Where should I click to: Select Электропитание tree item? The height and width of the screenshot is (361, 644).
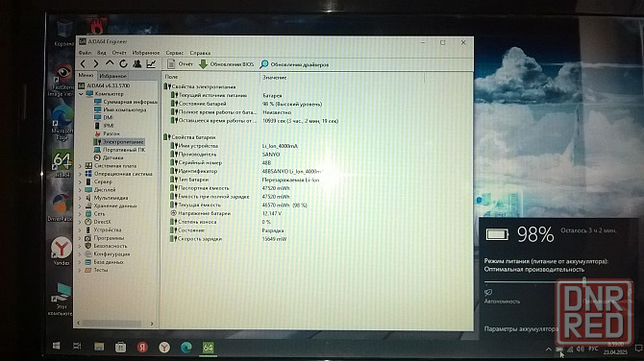[x=118, y=141]
